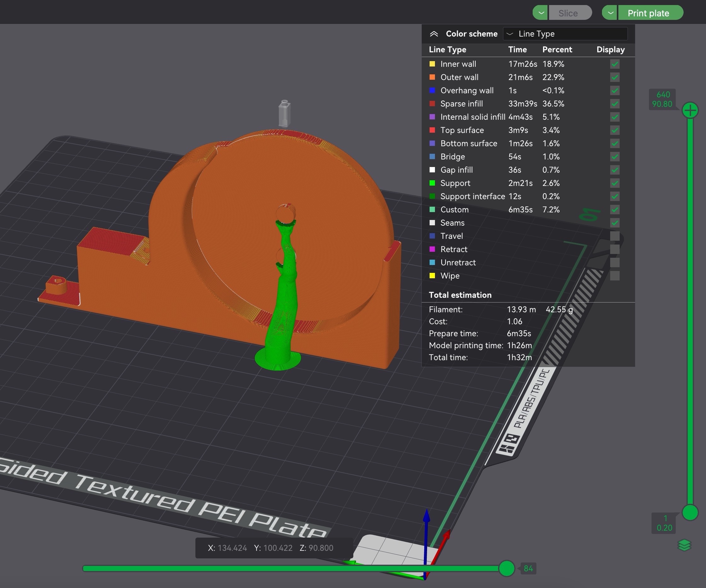Collapse the Color scheme legend panel
This screenshot has width=706, height=588.
(434, 34)
